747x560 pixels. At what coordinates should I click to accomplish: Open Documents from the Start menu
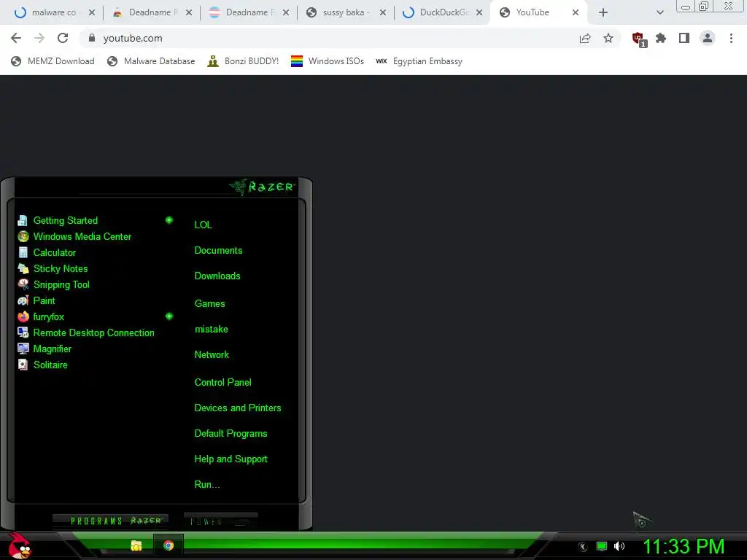click(218, 251)
